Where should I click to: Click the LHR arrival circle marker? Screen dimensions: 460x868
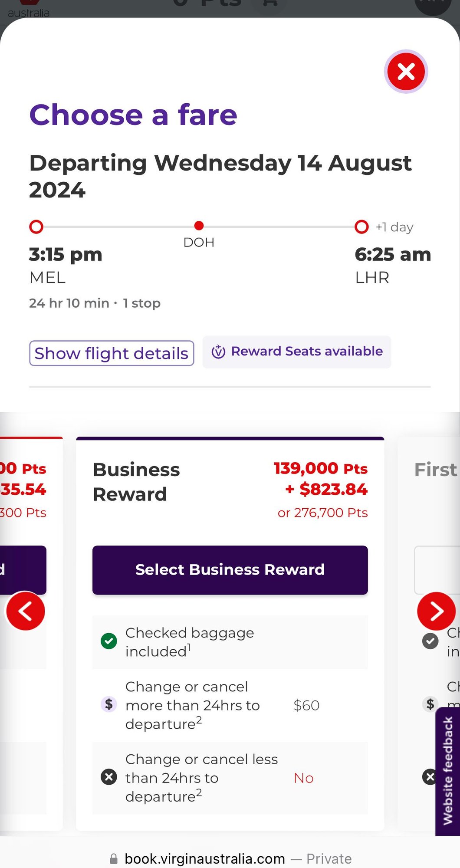[361, 227]
